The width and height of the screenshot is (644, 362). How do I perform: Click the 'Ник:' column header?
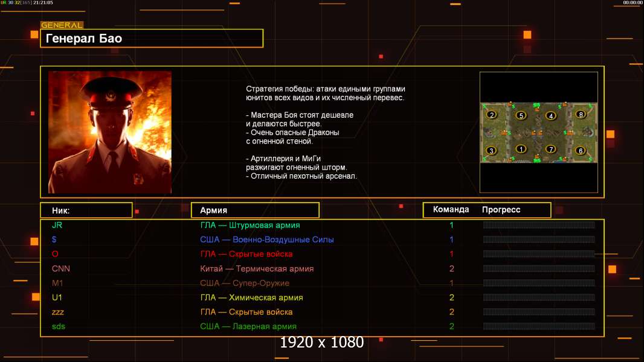pos(86,211)
